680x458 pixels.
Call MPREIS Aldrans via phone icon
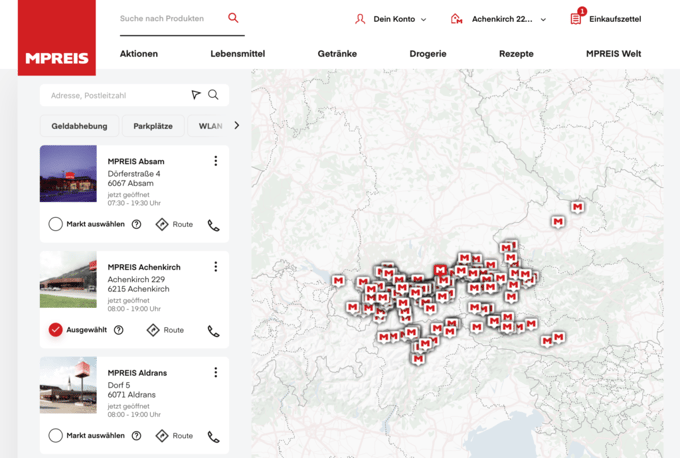pyautogui.click(x=213, y=437)
